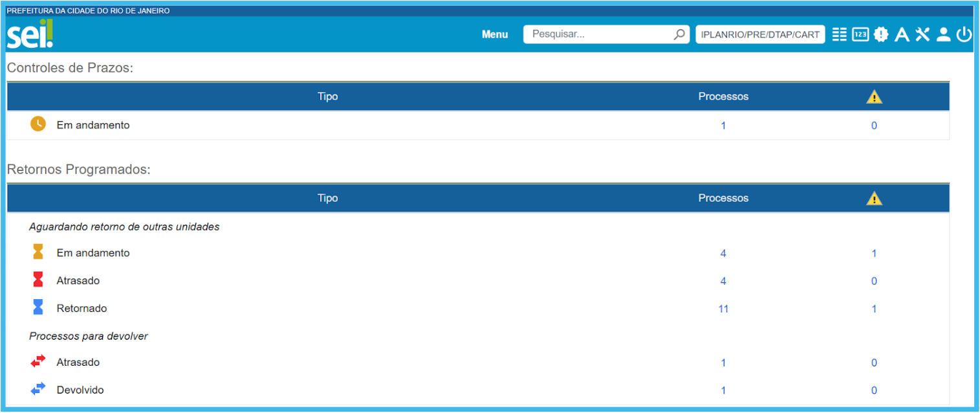
Task: Open the Devolvido processes count link
Action: tap(723, 391)
